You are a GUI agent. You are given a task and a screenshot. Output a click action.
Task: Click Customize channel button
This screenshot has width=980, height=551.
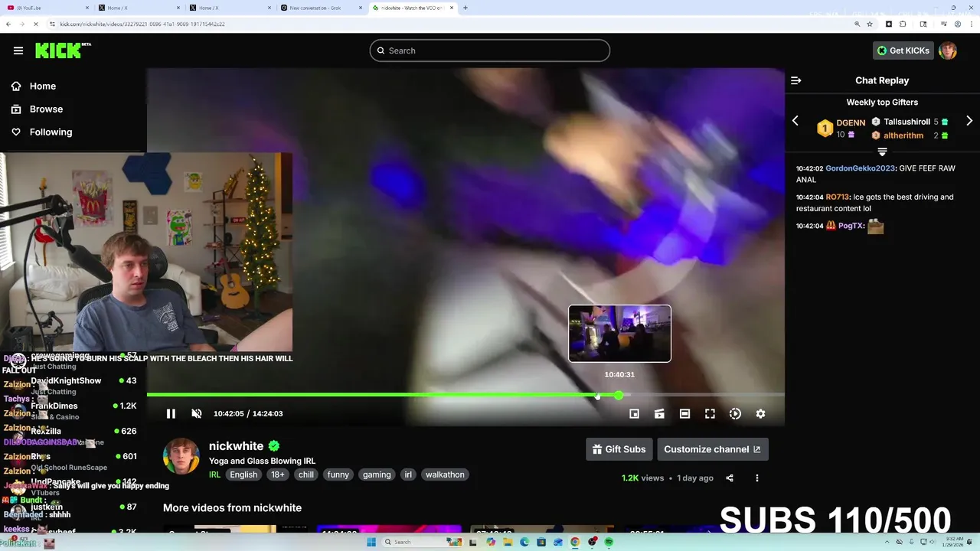[x=712, y=449]
